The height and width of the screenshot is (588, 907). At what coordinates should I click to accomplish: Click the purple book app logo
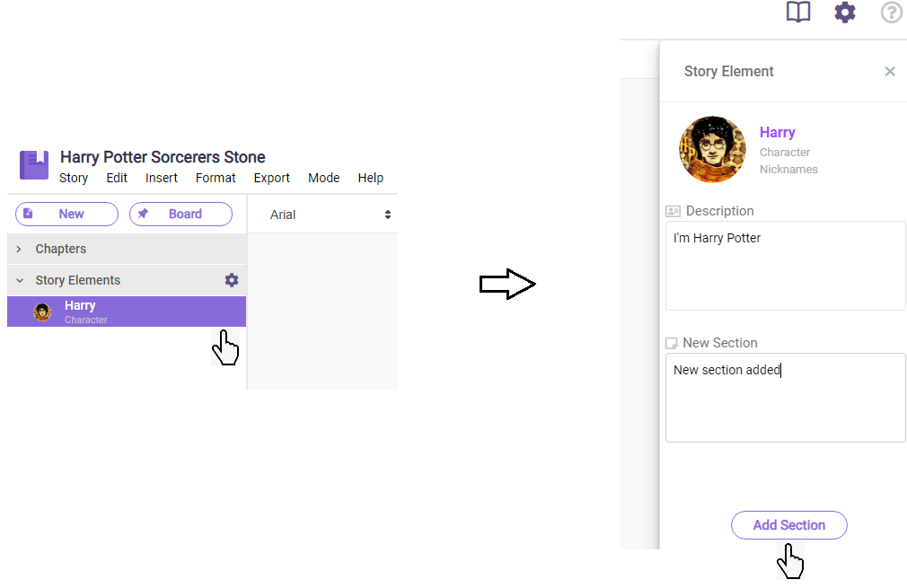coord(34,164)
